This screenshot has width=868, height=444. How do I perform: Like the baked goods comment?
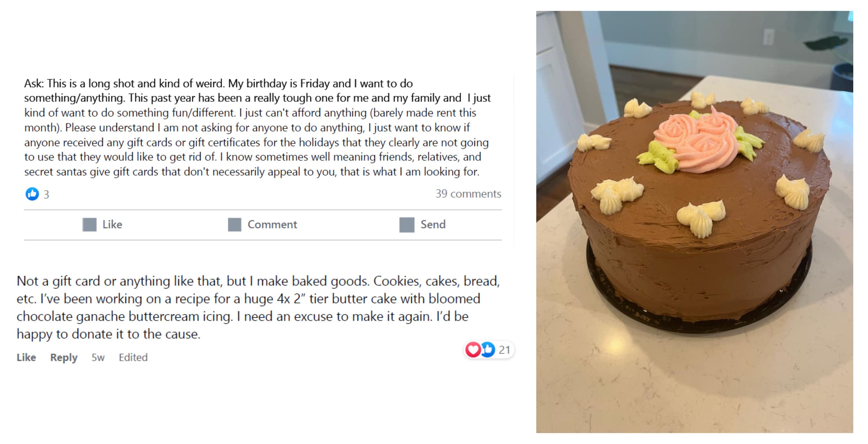pyautogui.click(x=26, y=357)
